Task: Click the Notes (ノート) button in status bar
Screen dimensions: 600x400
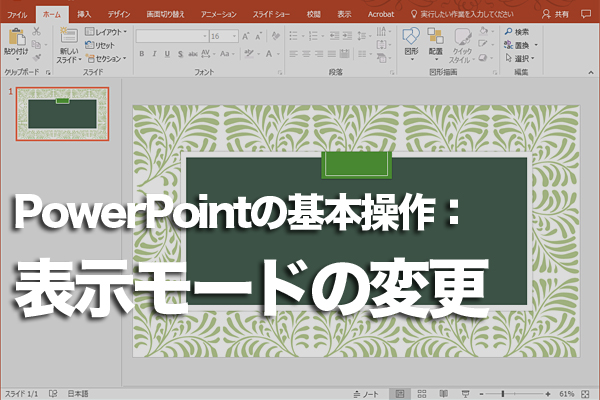Action: 366,394
